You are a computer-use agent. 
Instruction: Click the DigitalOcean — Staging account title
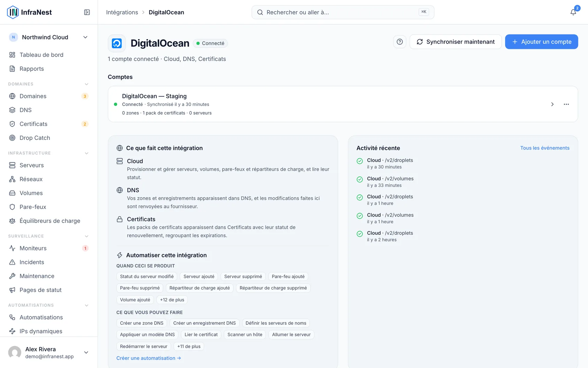pyautogui.click(x=154, y=96)
